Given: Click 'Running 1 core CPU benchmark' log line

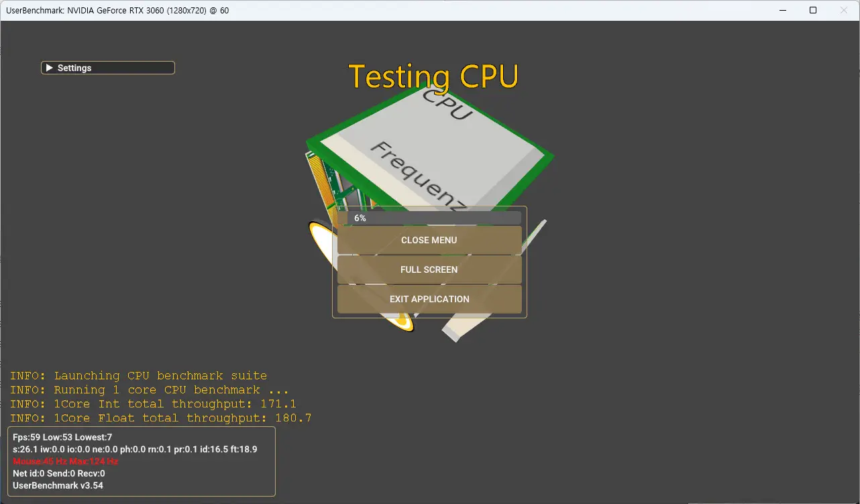Looking at the screenshot, I should coord(149,390).
